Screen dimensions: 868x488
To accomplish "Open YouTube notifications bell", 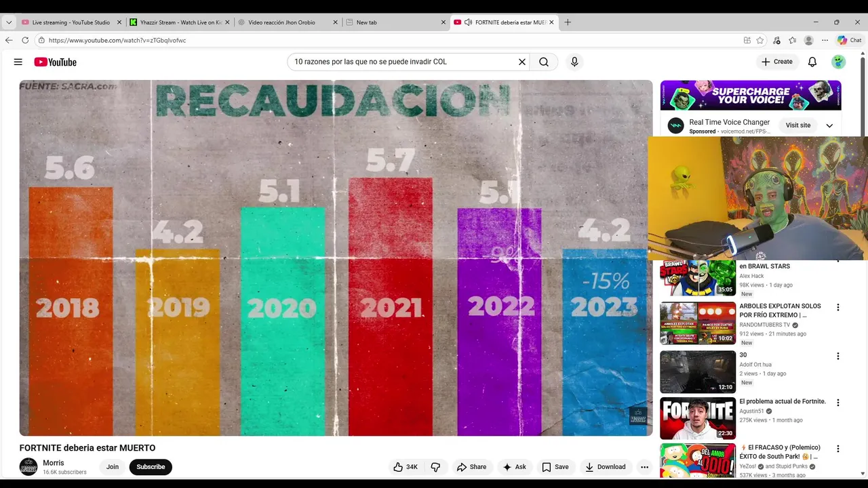I will [812, 62].
